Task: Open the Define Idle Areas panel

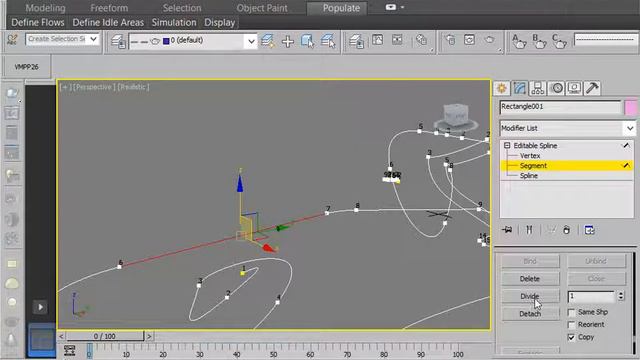Action: [x=108, y=22]
